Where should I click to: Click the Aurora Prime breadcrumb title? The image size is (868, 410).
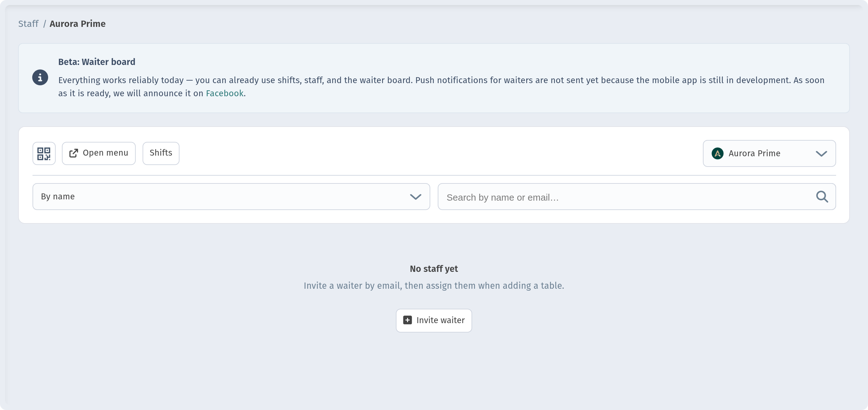point(78,23)
